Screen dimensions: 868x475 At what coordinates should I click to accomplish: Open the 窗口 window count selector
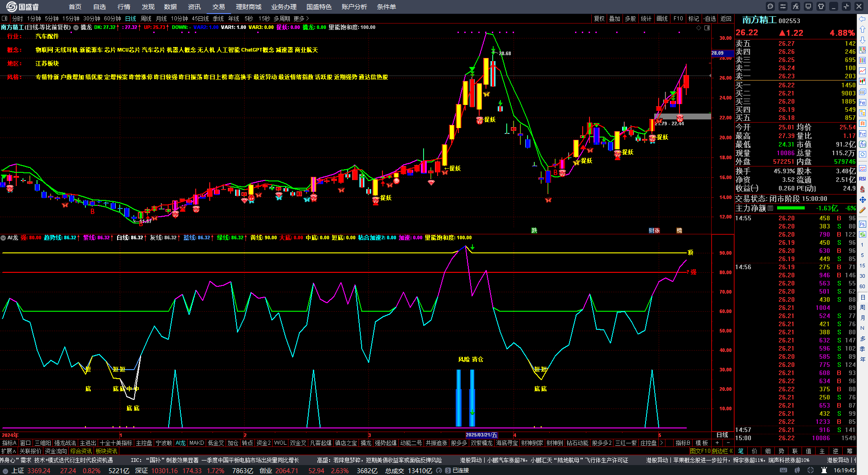pos(26,443)
